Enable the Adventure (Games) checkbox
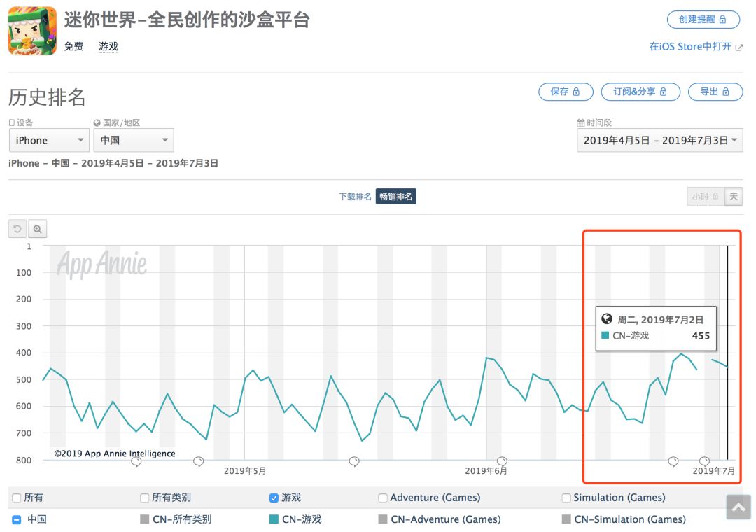 coord(383,498)
